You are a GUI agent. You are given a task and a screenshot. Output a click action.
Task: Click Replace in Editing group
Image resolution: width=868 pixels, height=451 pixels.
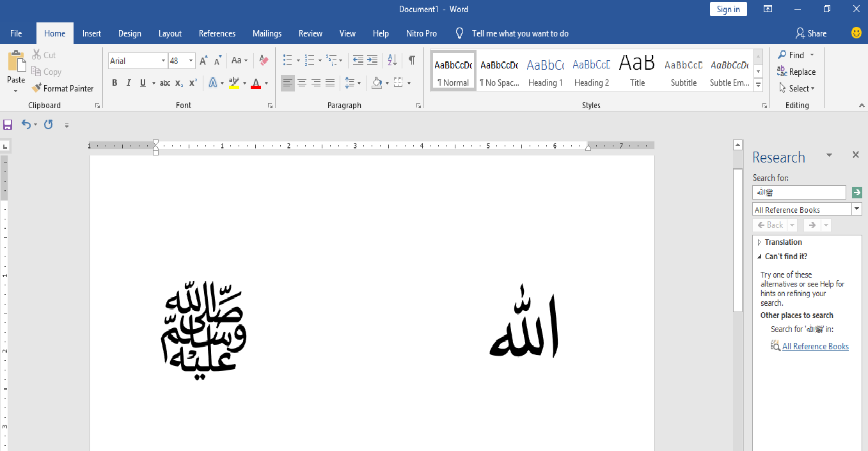coord(796,72)
